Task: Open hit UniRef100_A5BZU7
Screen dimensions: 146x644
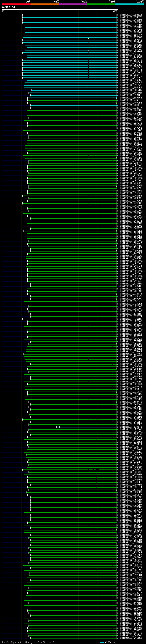Action: pos(131,27)
